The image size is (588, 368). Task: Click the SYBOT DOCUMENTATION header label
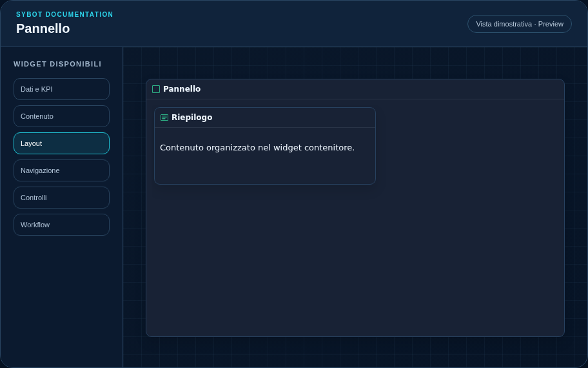coord(64,14)
